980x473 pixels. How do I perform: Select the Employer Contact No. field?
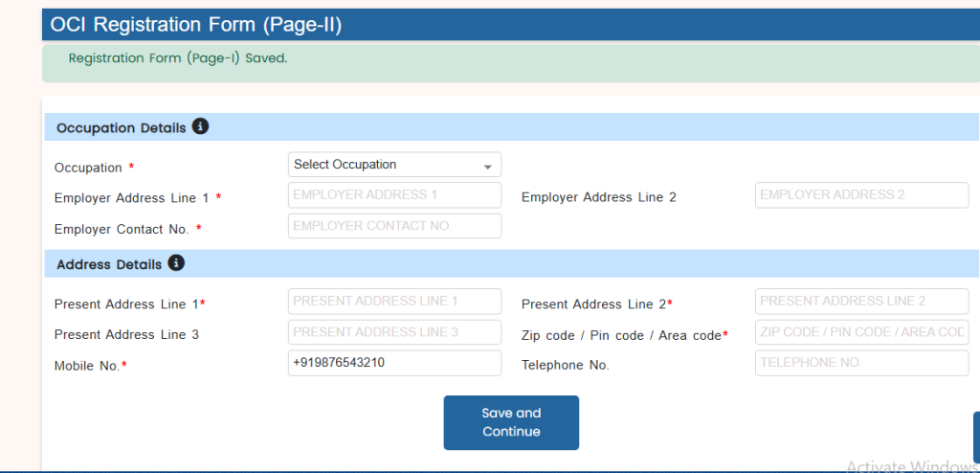[x=394, y=226]
